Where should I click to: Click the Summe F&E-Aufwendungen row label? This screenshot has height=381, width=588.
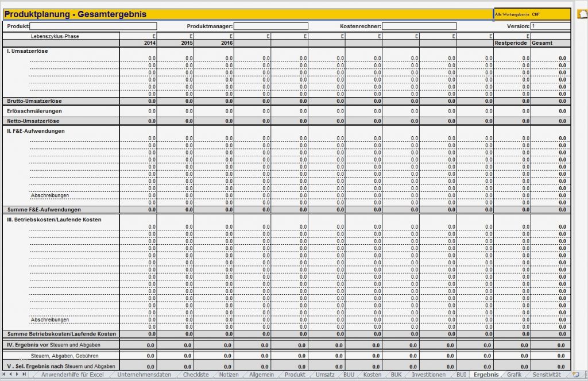44,210
